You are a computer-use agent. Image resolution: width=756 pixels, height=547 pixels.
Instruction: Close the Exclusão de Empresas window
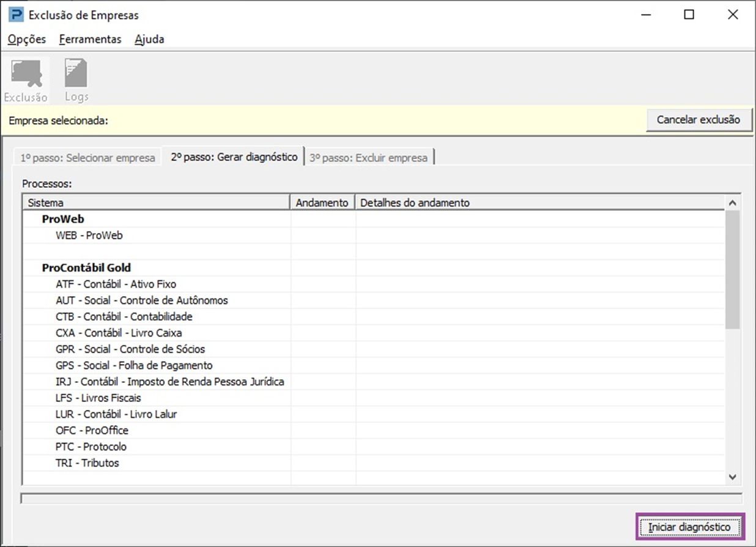tap(733, 15)
